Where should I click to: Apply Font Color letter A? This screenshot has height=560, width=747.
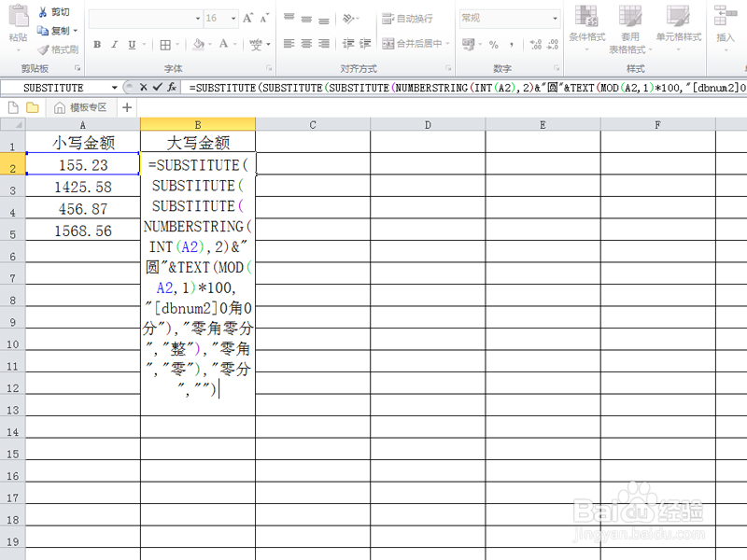pyautogui.click(x=223, y=44)
